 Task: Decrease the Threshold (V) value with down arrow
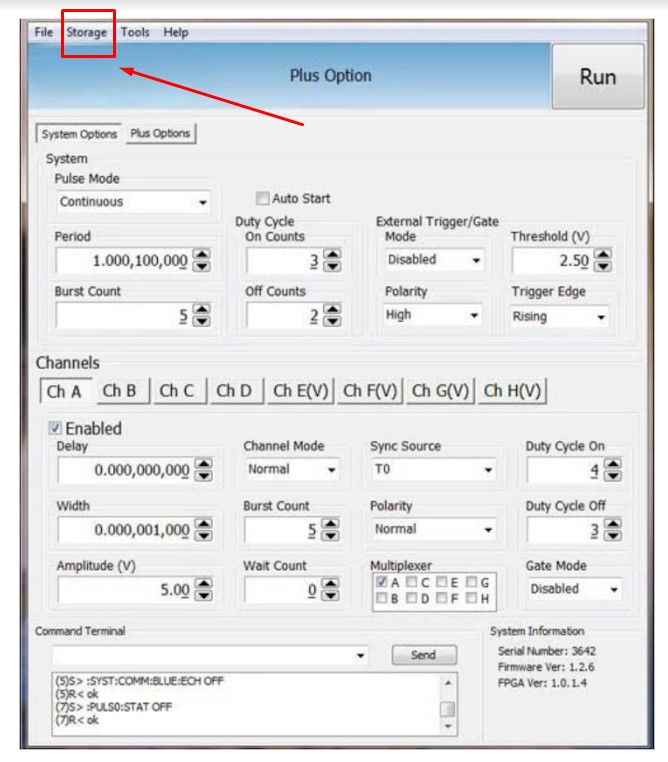603,266
